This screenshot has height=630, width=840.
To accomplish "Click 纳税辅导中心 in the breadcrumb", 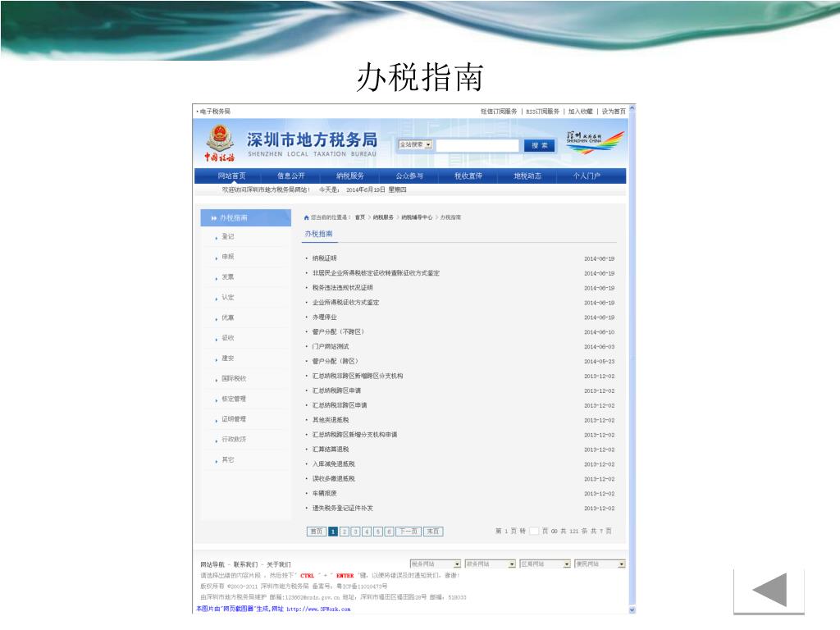I will click(417, 217).
